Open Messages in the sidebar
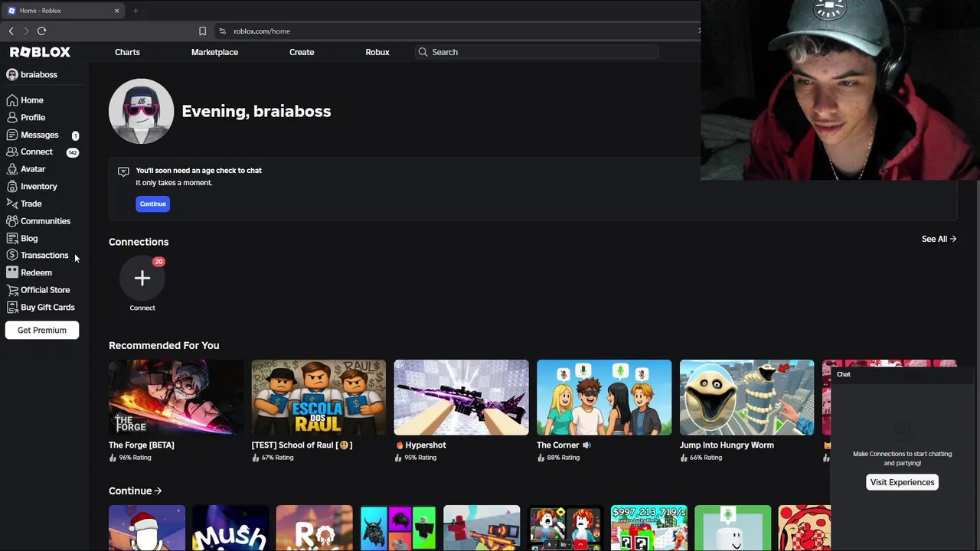Image resolution: width=980 pixels, height=551 pixels. (39, 135)
